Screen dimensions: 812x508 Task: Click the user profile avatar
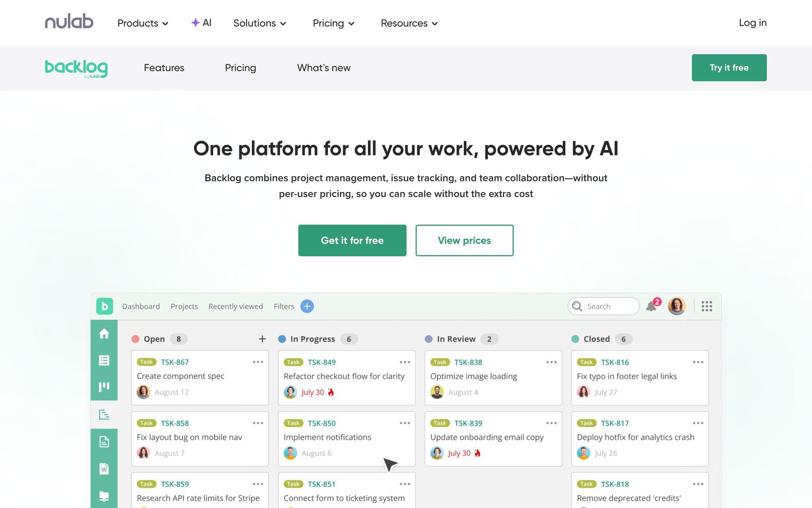pyautogui.click(x=677, y=306)
